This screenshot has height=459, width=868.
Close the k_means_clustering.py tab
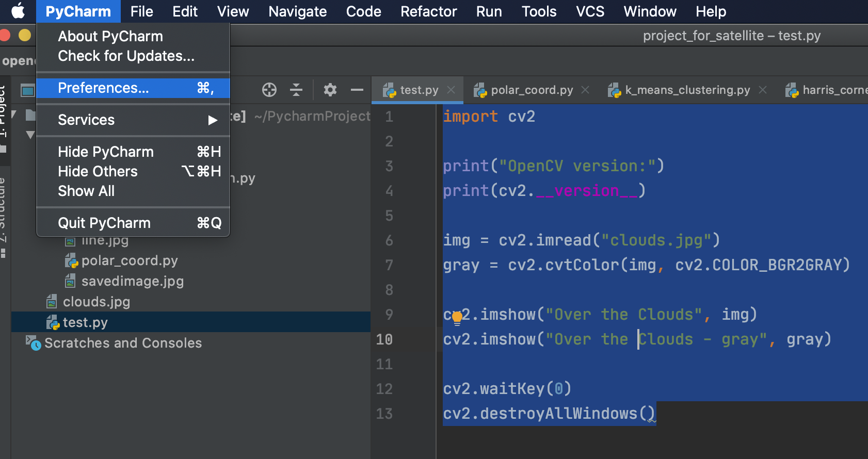[x=763, y=90]
